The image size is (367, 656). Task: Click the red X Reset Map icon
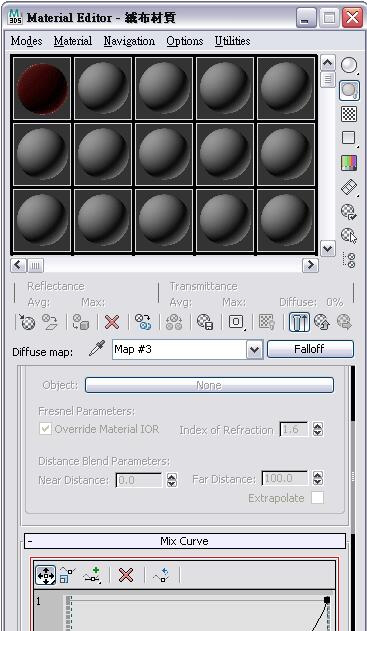112,322
